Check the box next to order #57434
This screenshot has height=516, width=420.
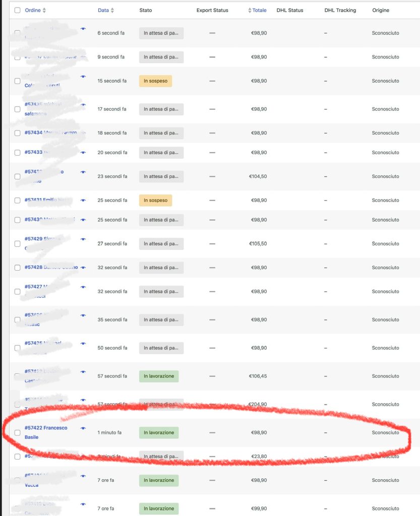pos(18,133)
